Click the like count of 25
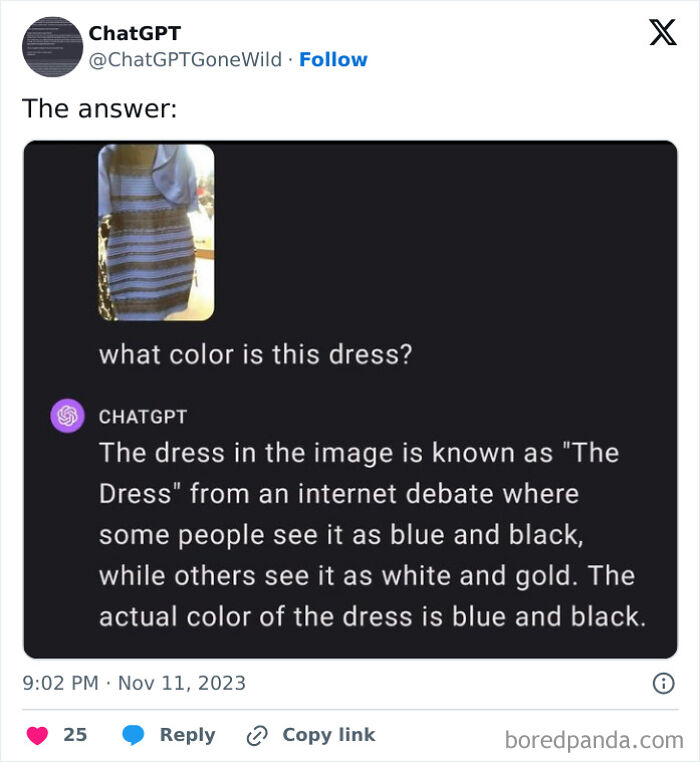The height and width of the screenshot is (762, 700). click(x=75, y=735)
